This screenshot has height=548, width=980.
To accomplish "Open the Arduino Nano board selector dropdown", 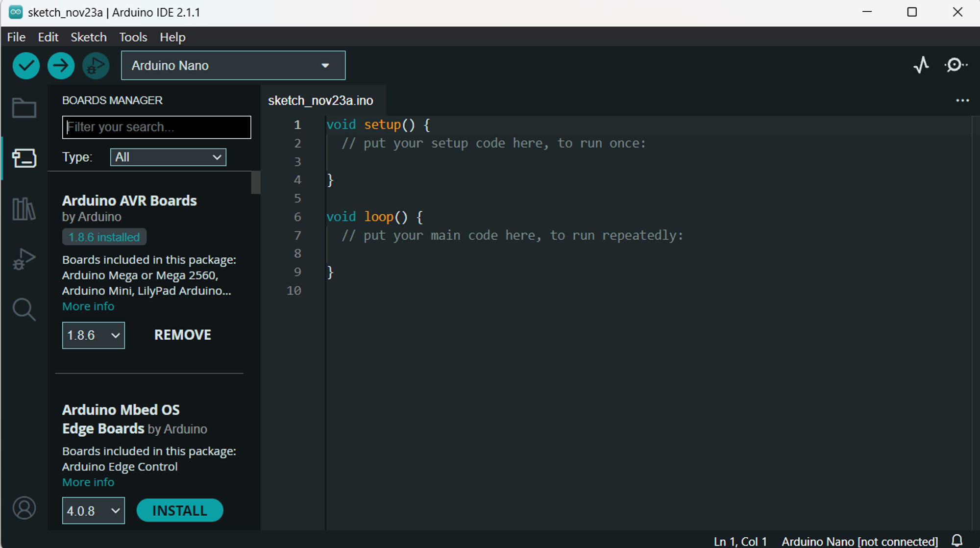I will 233,65.
